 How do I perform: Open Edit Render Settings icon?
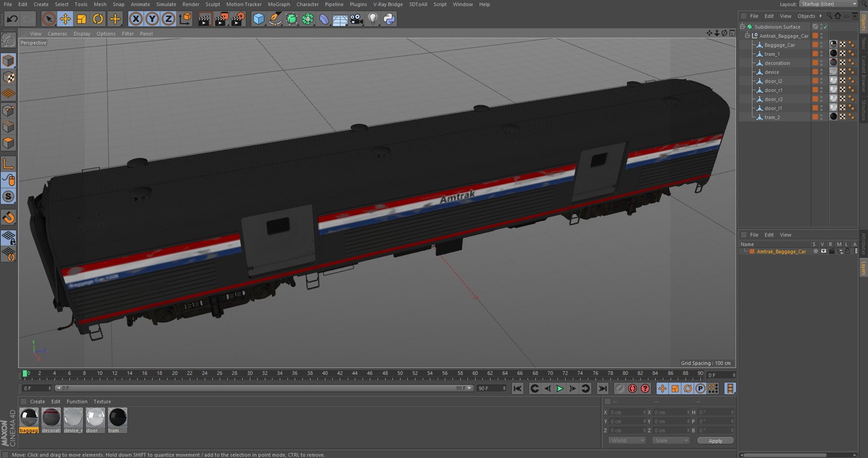coord(238,19)
